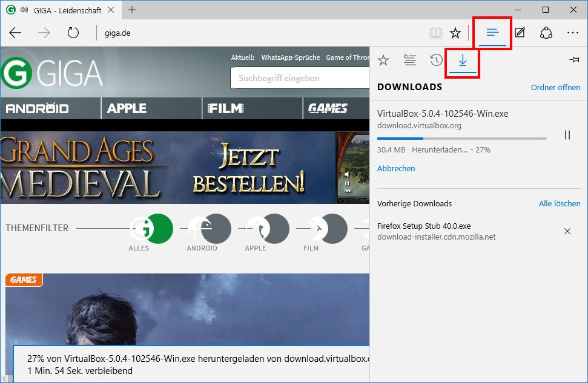
Task: Click VirtualBox-5.0.4-102546-Win.exe file name
Action: (443, 114)
